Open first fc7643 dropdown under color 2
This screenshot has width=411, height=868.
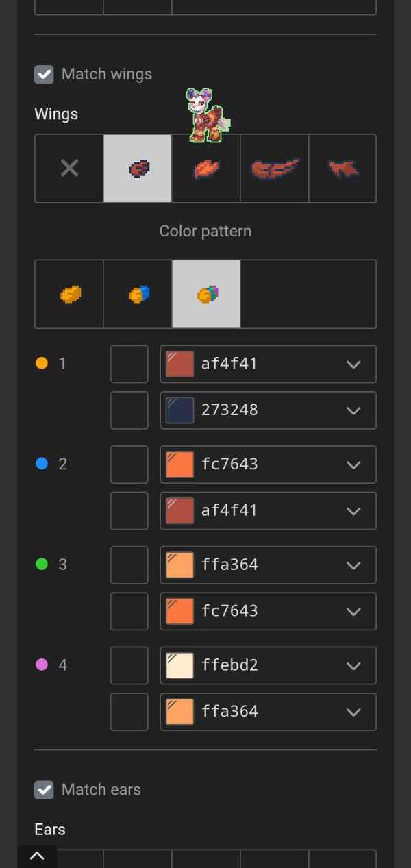click(353, 464)
